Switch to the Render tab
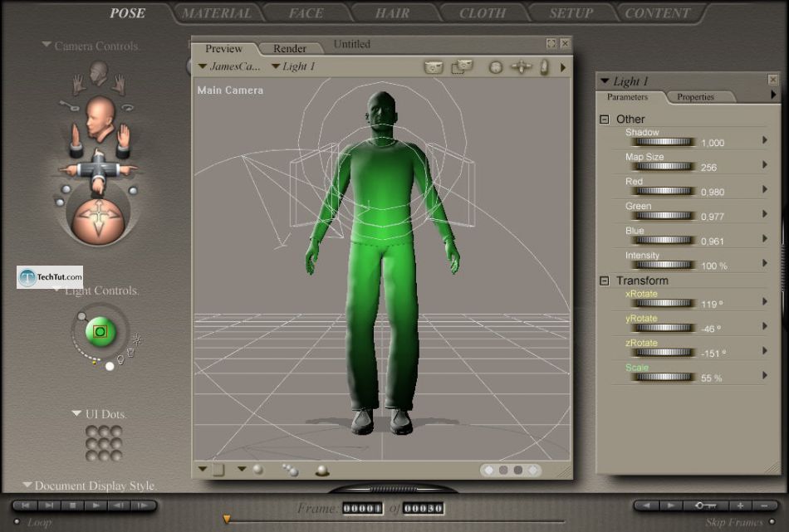The image size is (789, 532). 290,49
